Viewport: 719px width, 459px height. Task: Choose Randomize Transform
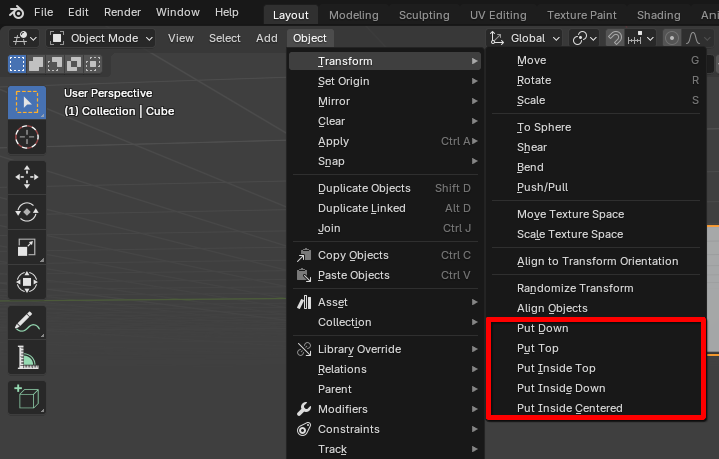596,288
